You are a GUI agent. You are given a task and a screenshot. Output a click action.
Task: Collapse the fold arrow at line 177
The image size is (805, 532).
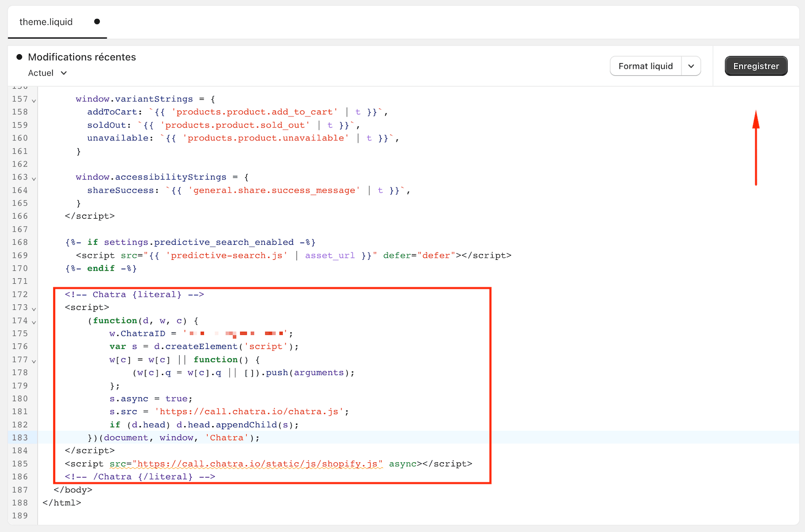point(33,360)
